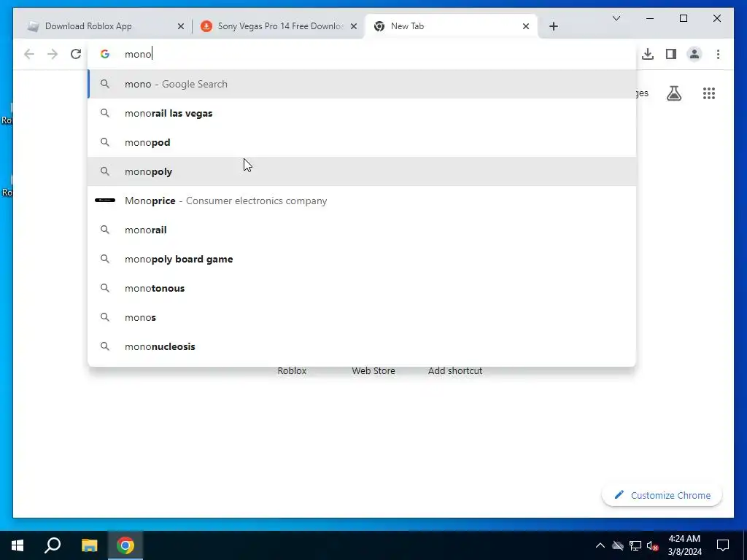
Task: Click search icon beside 'mononucleosis'
Action: coord(105,346)
